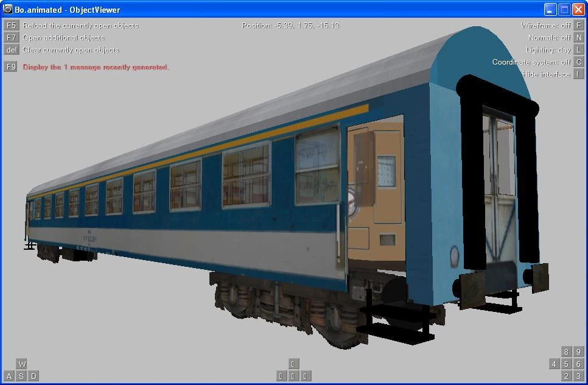Screen dimensions: 588x385
Task: Minimize the ObjectViewer window
Action: (550, 9)
